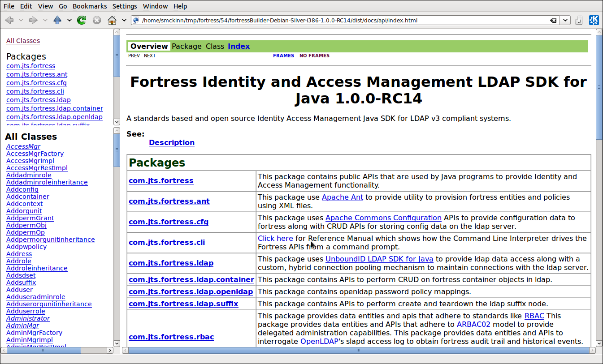Click the KDE logo icon
603x364 pixels.
(594, 20)
